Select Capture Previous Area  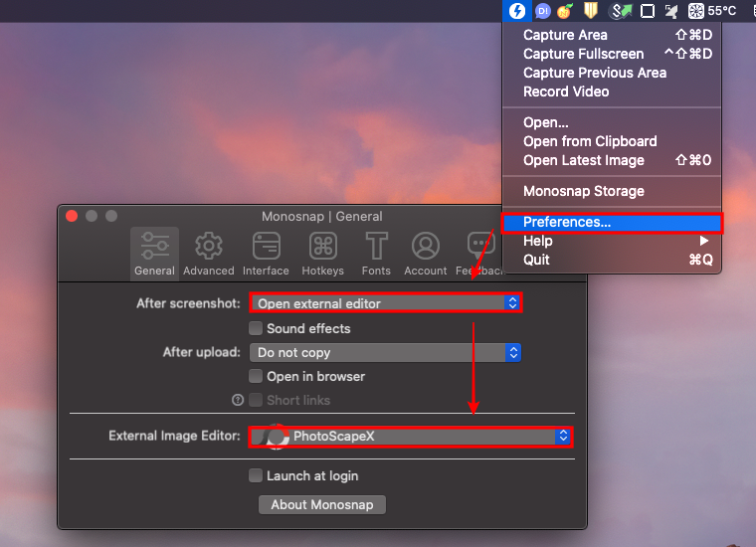point(613,73)
